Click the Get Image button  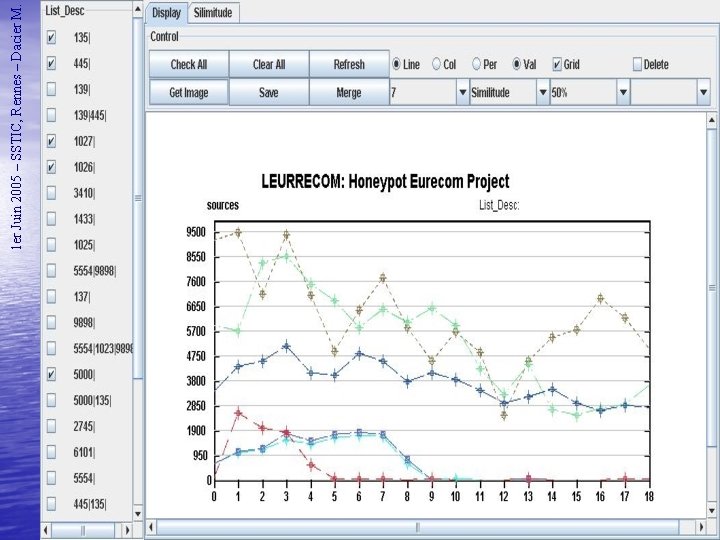pos(189,92)
